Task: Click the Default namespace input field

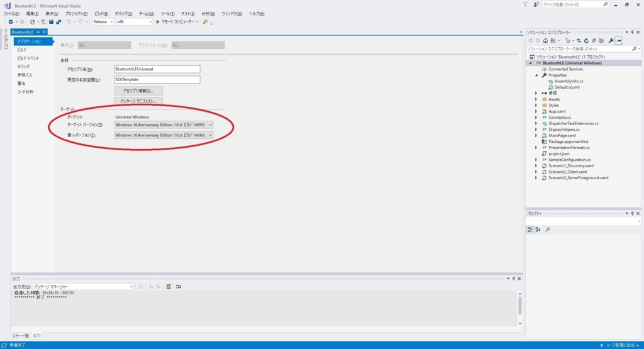Action: (157, 80)
